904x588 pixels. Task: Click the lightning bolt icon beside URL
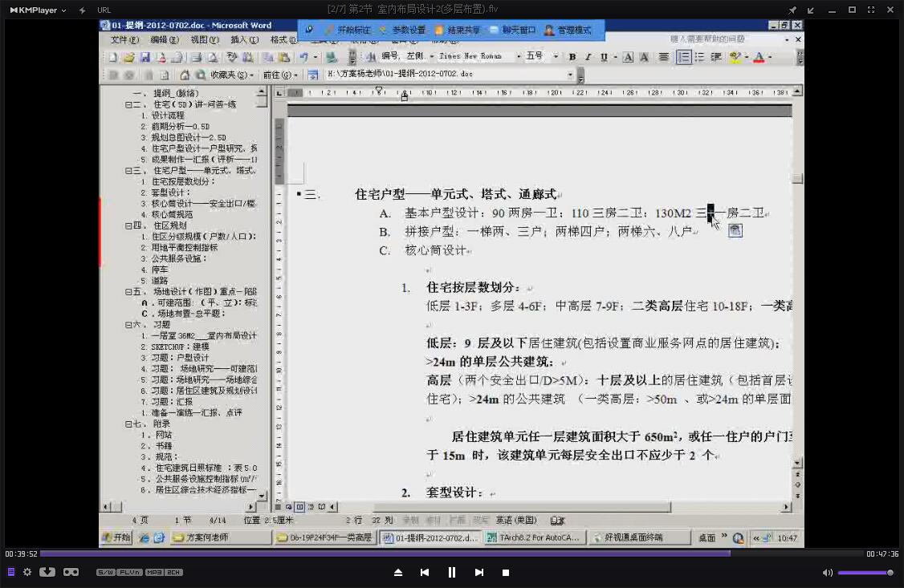(83, 10)
